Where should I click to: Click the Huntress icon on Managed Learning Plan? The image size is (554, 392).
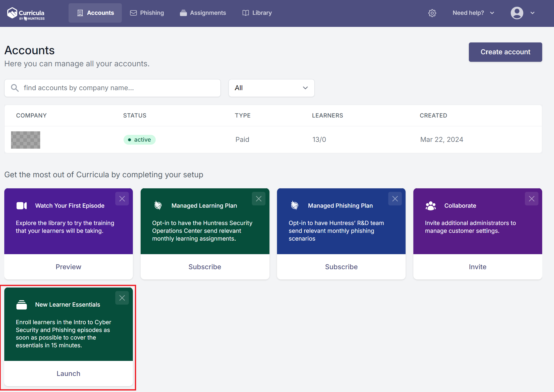pyautogui.click(x=158, y=205)
